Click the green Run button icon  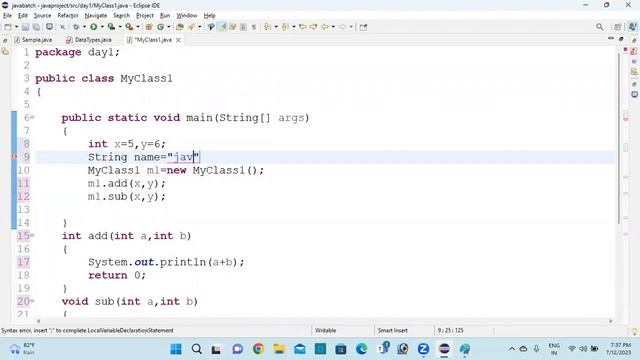[93, 27]
